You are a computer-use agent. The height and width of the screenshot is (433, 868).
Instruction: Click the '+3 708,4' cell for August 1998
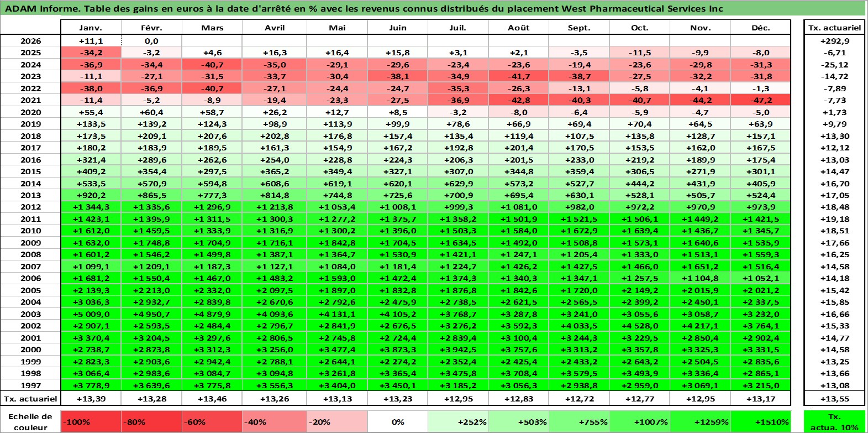(x=518, y=373)
